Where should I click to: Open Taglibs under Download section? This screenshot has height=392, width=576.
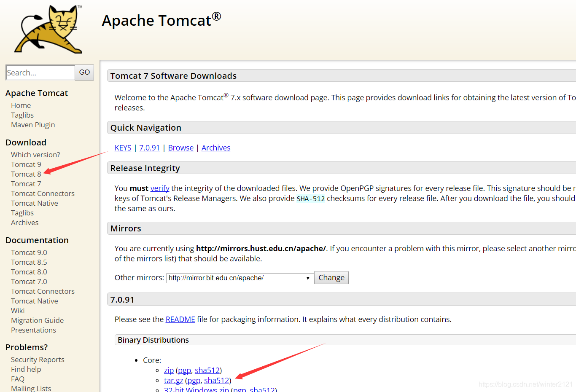(22, 213)
